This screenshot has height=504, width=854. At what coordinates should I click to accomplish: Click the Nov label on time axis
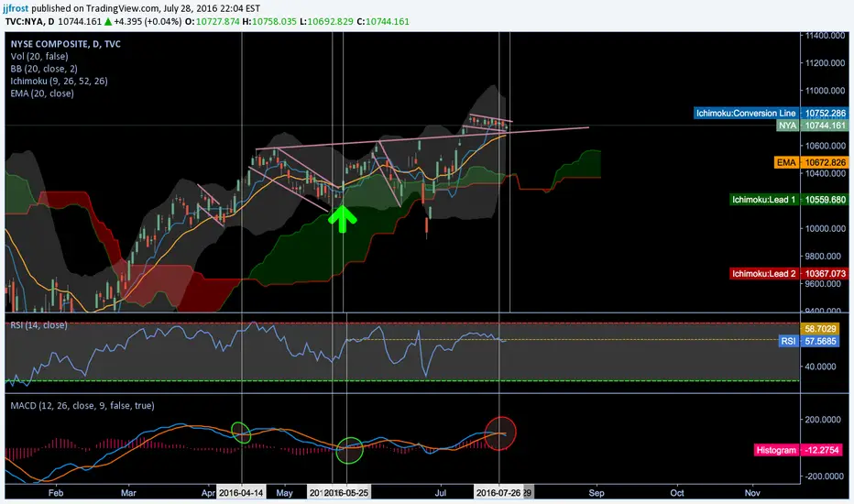[752, 493]
